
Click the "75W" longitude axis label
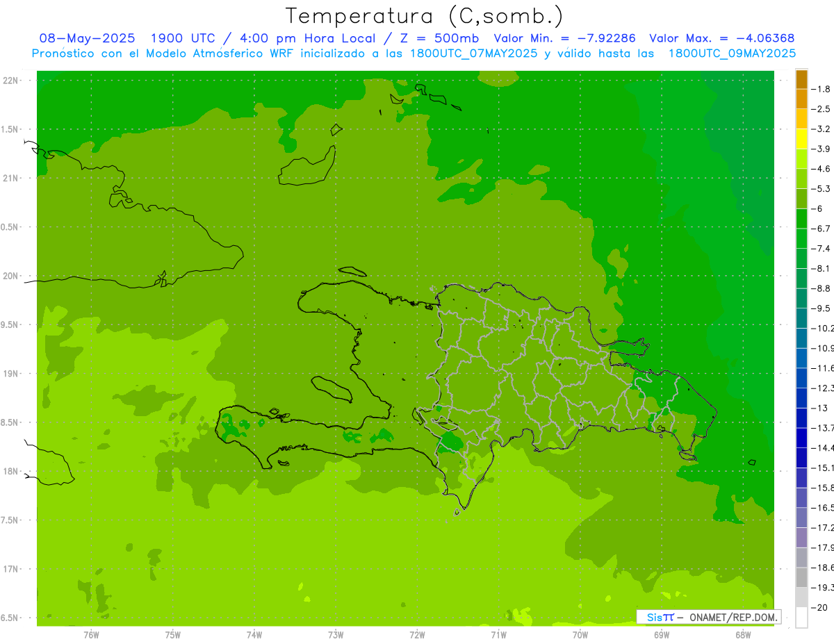173,635
